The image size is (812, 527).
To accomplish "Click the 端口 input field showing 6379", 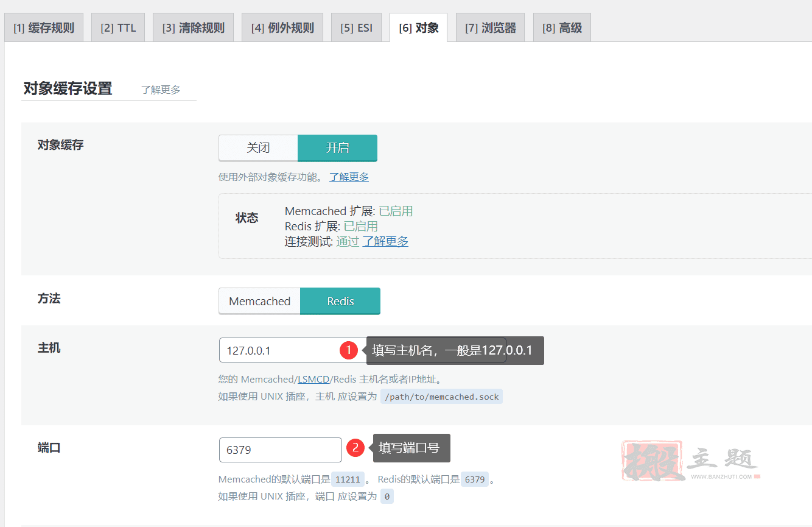I will coord(280,450).
